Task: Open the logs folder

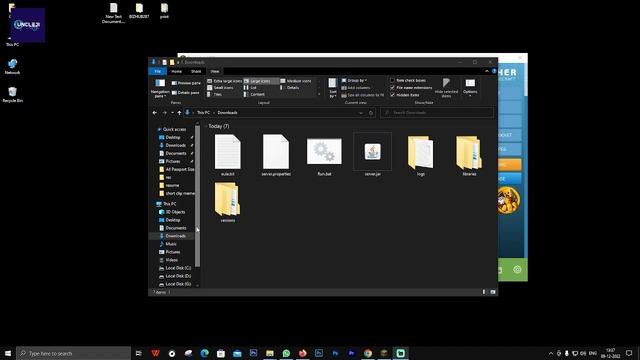Action: pos(420,155)
